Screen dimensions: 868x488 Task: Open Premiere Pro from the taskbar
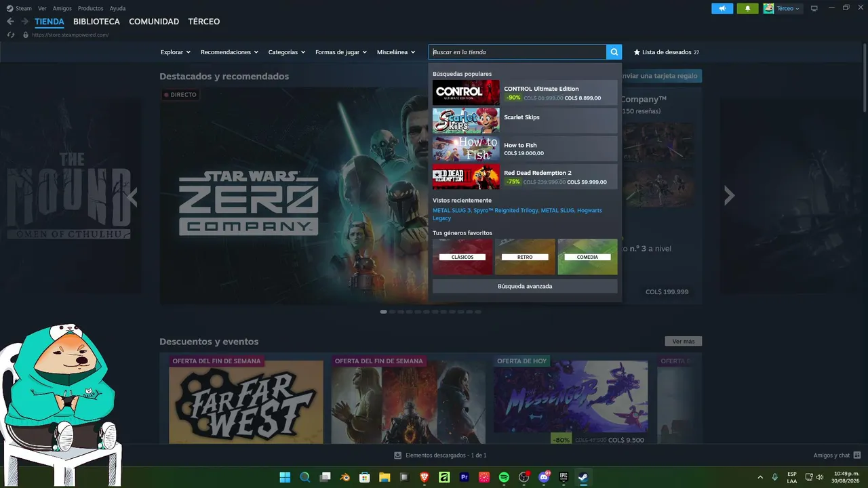pyautogui.click(x=465, y=477)
